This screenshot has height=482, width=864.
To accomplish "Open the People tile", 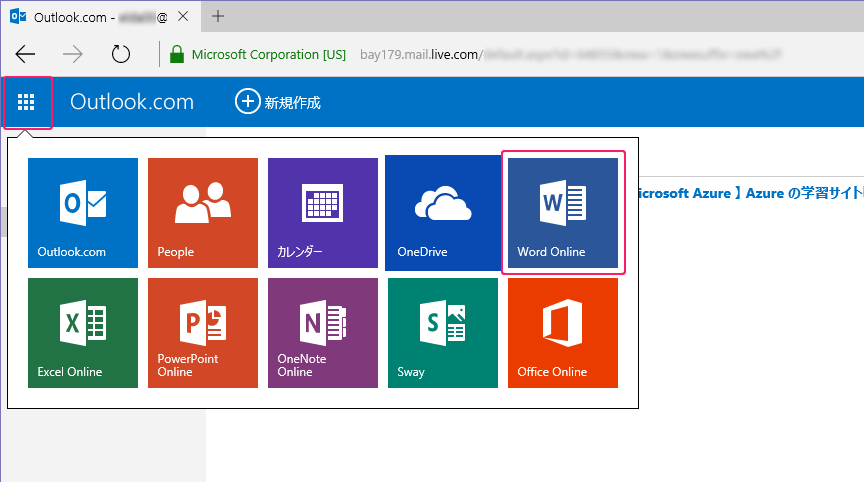I will [x=203, y=213].
